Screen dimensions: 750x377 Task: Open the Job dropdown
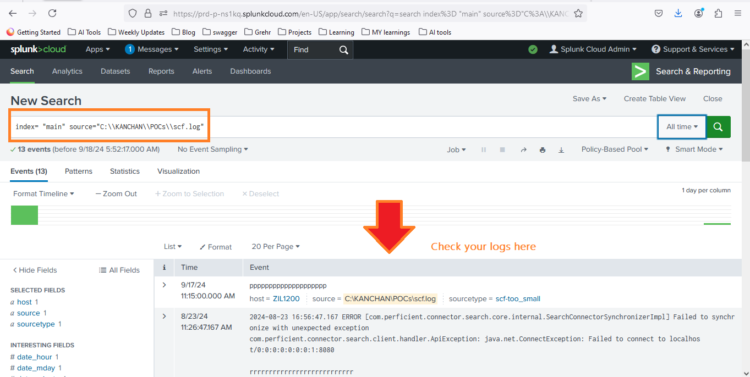(x=456, y=150)
